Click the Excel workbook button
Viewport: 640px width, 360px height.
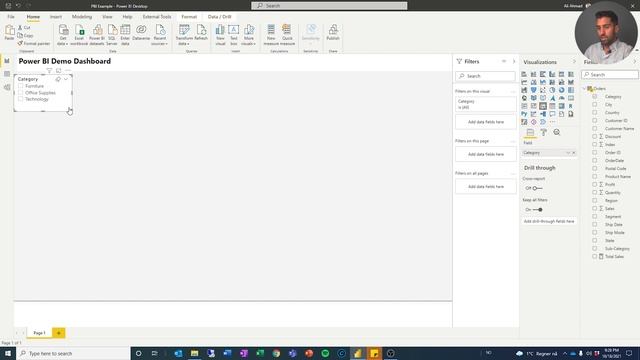pos(79,35)
